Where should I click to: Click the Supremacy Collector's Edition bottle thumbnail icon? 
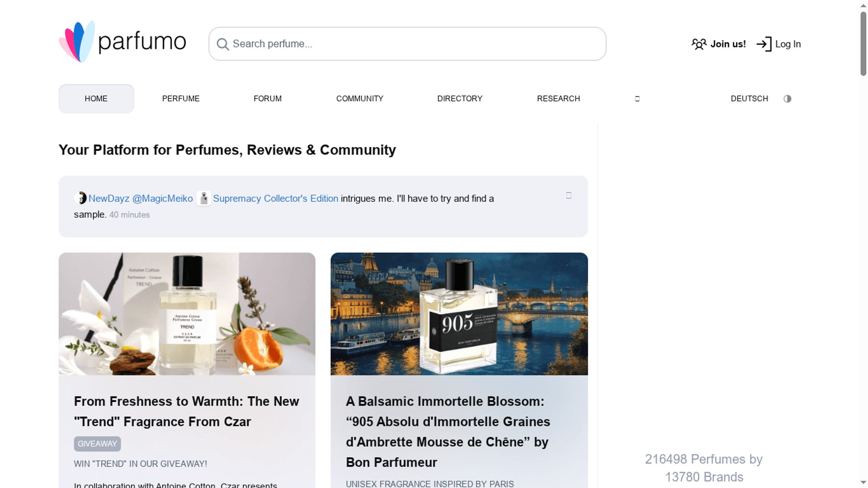tap(204, 198)
